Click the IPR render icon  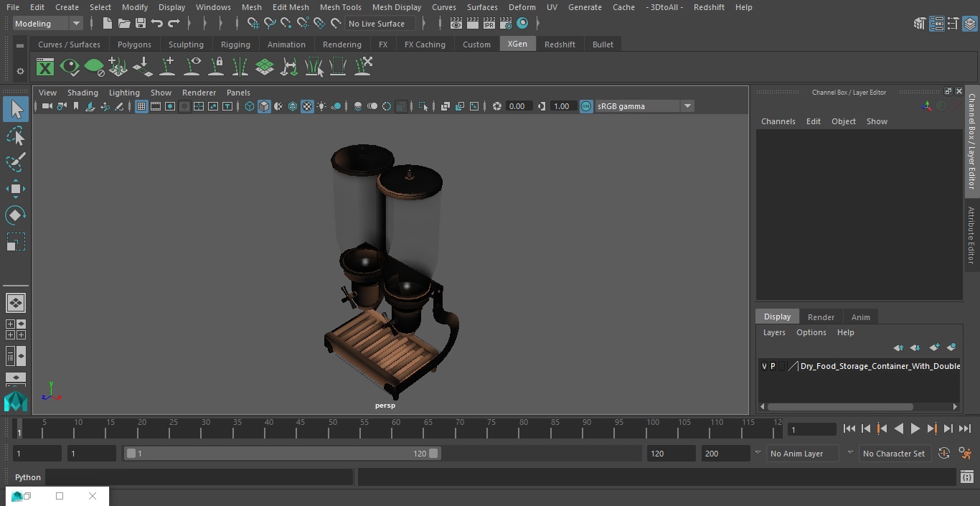pos(489,24)
